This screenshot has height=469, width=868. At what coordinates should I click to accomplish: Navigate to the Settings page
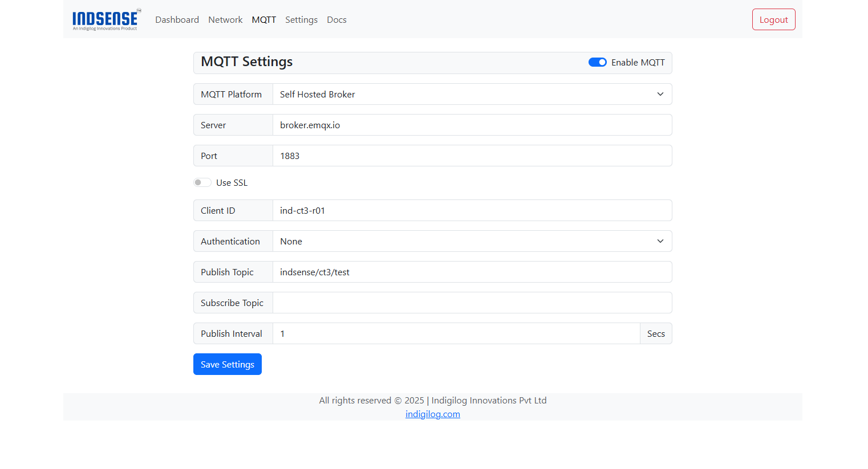[x=301, y=19]
